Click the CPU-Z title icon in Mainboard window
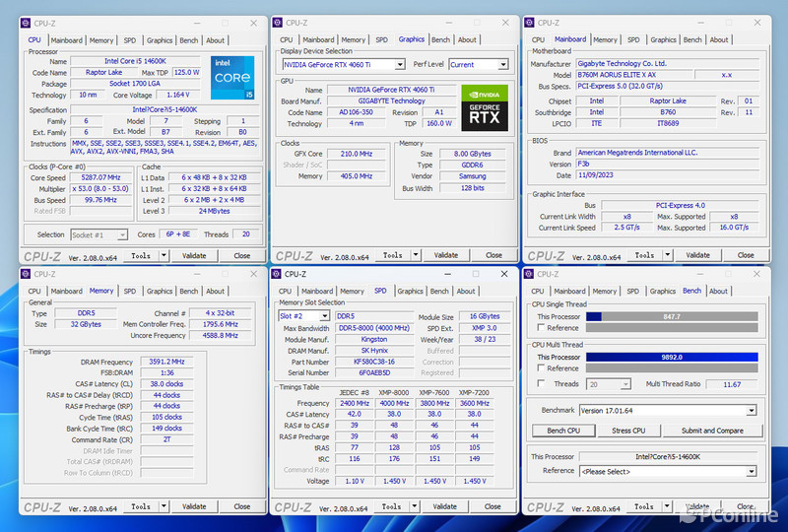This screenshot has height=532, width=788. click(x=530, y=23)
